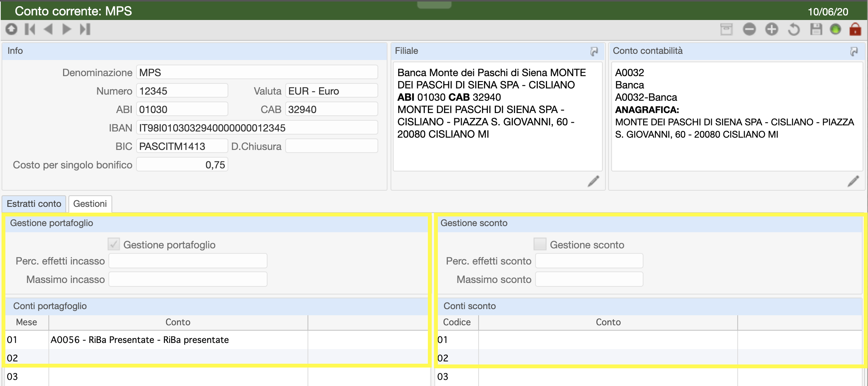
Task: Click the archive box toolbar icon
Action: coord(727,29)
